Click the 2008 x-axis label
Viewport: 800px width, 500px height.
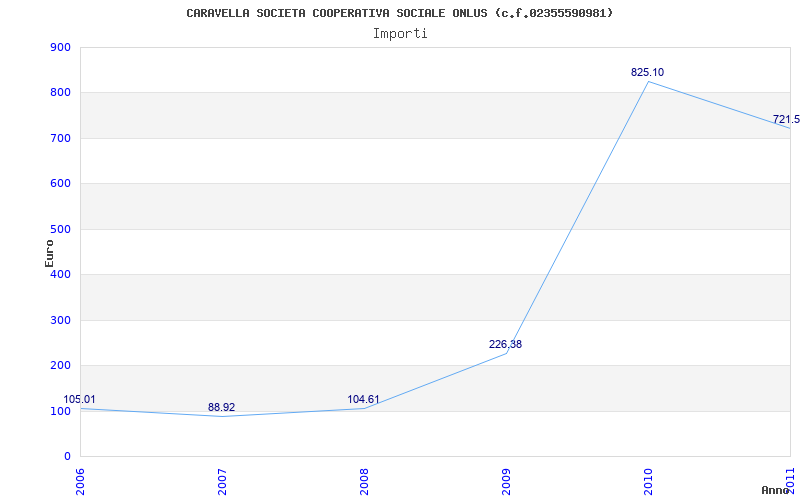click(x=364, y=482)
